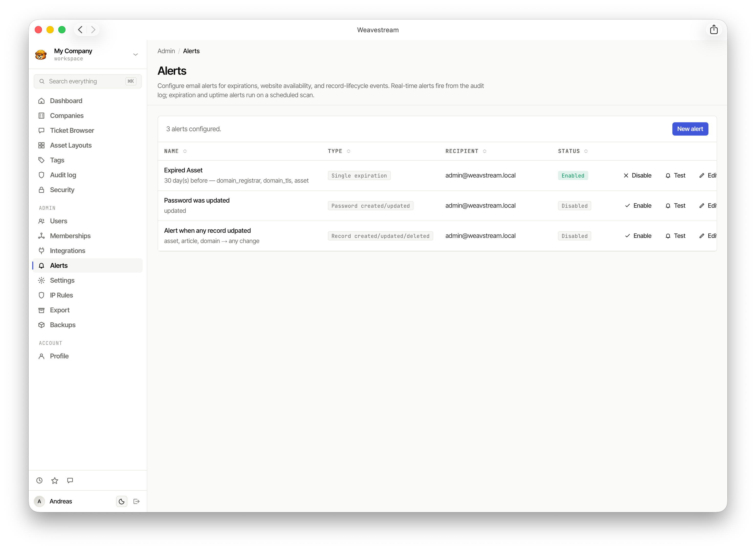Enable the Alert when any record udpated alert

[638, 236]
